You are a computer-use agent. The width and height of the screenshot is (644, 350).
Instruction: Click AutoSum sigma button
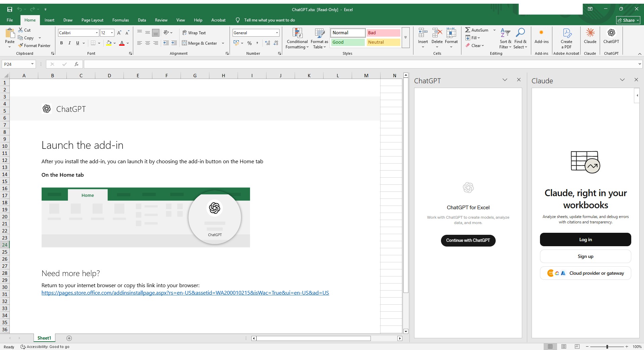[x=477, y=30]
